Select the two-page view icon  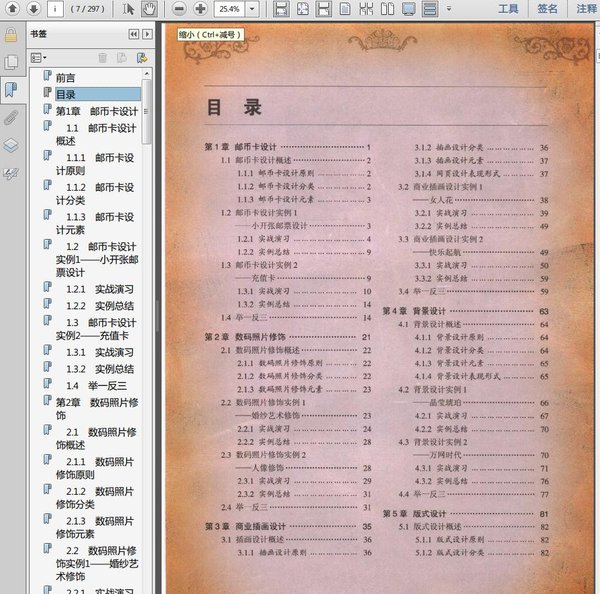[387, 9]
